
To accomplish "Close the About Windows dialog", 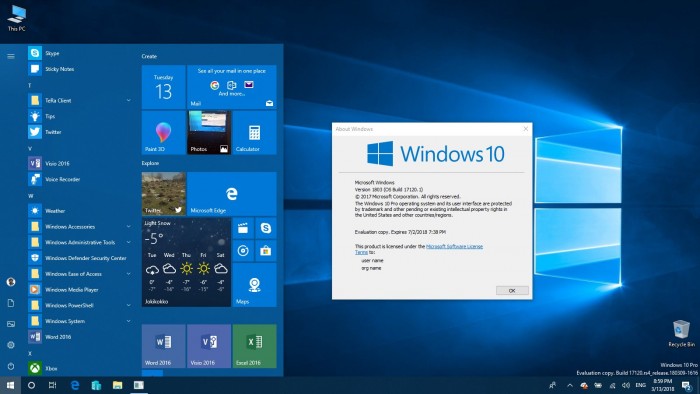I will 525,129.
